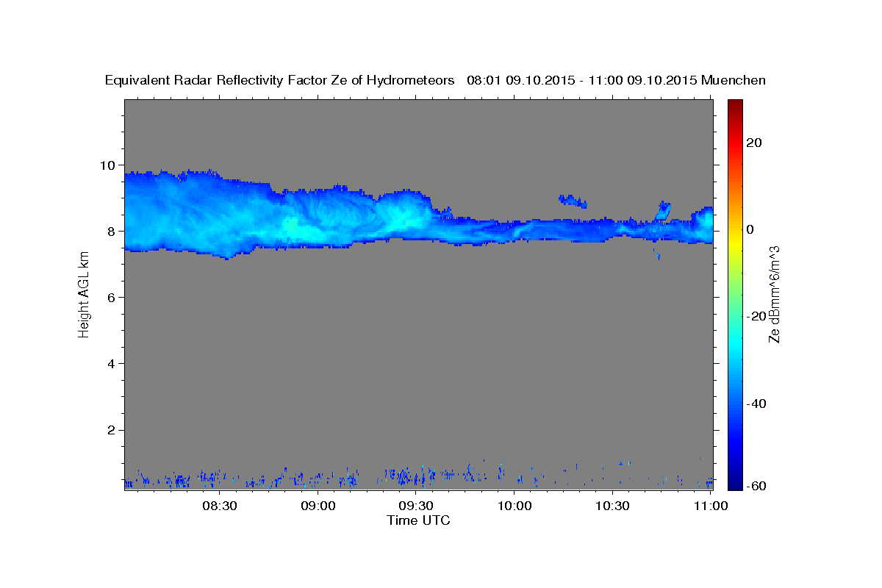Click the bright cyan cloud core near 09:00
The height and width of the screenshot is (588, 882).
click(294, 226)
